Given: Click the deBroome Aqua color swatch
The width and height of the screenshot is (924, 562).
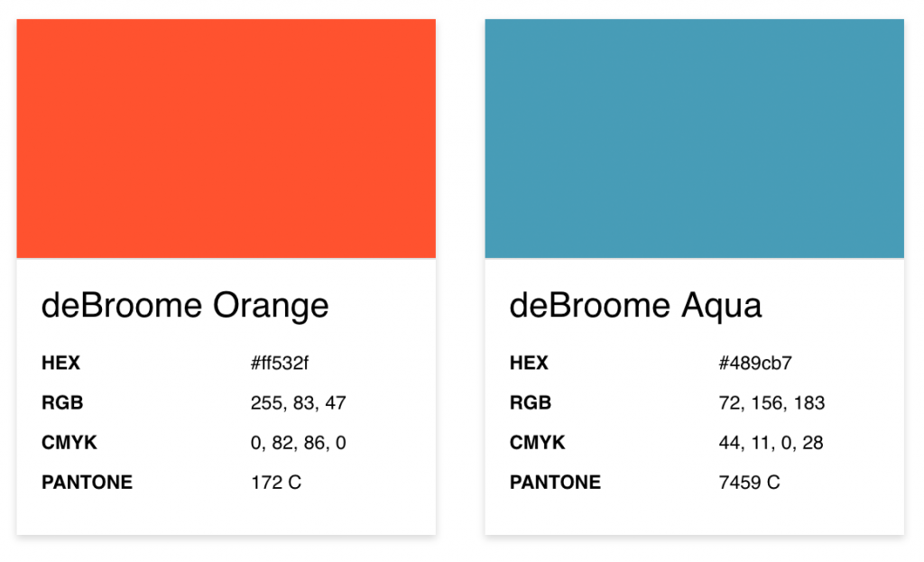Looking at the screenshot, I should [694, 138].
